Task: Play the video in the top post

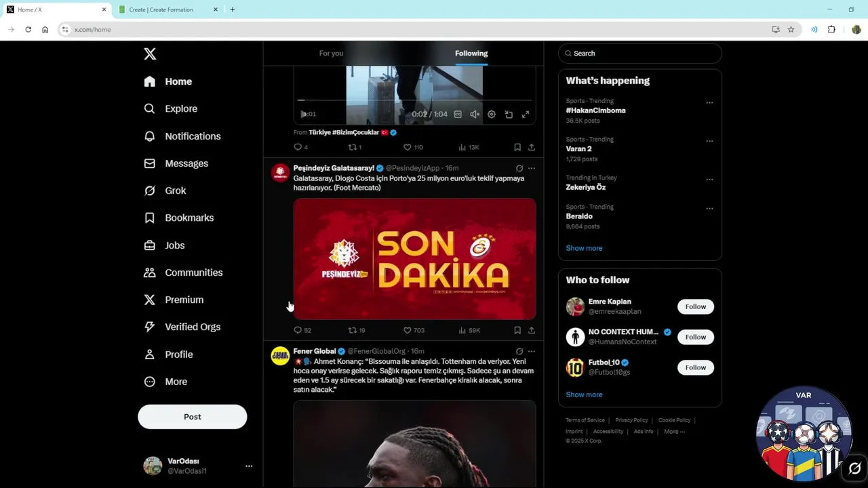Action: tap(304, 115)
